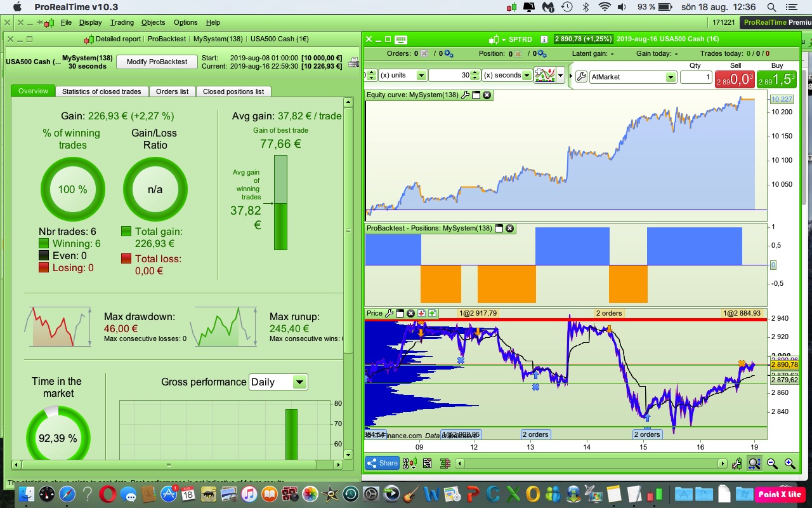Open chart style candlestick icon

click(x=410, y=463)
